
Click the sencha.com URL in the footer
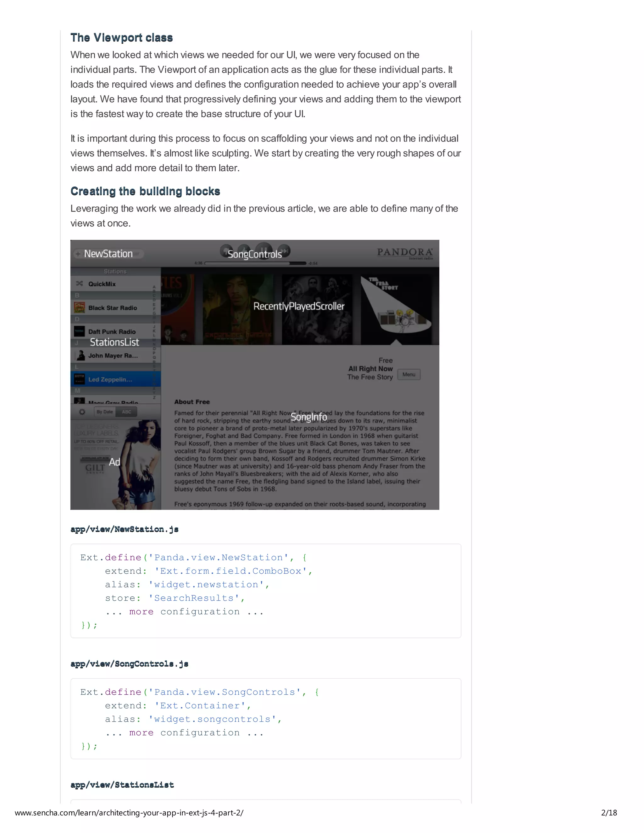(129, 812)
